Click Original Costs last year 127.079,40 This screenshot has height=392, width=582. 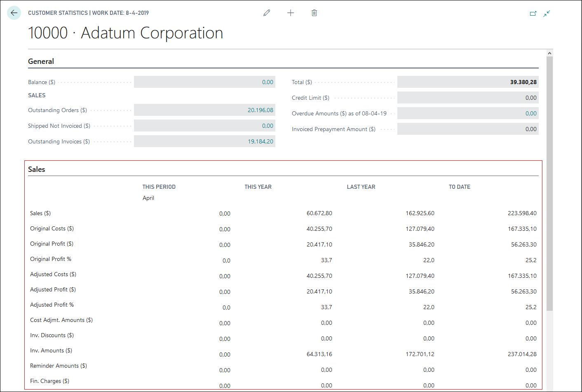(x=420, y=229)
